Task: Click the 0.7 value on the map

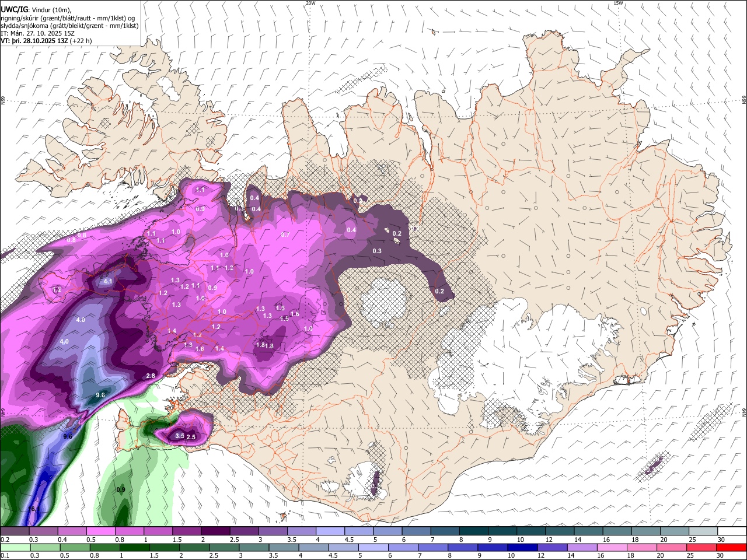Action: click(285, 235)
